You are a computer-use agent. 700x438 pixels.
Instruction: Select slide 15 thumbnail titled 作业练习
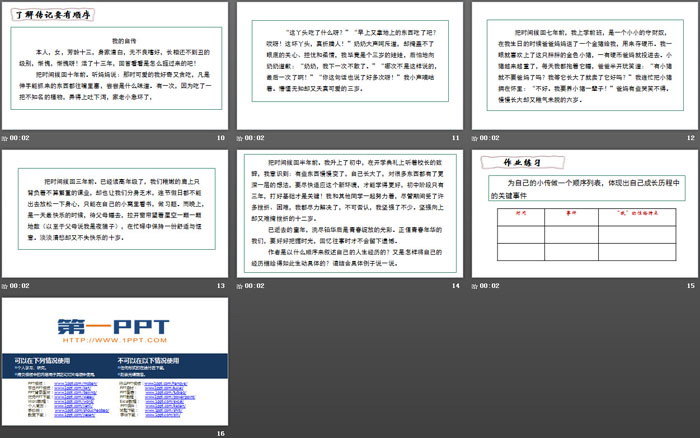(x=585, y=214)
